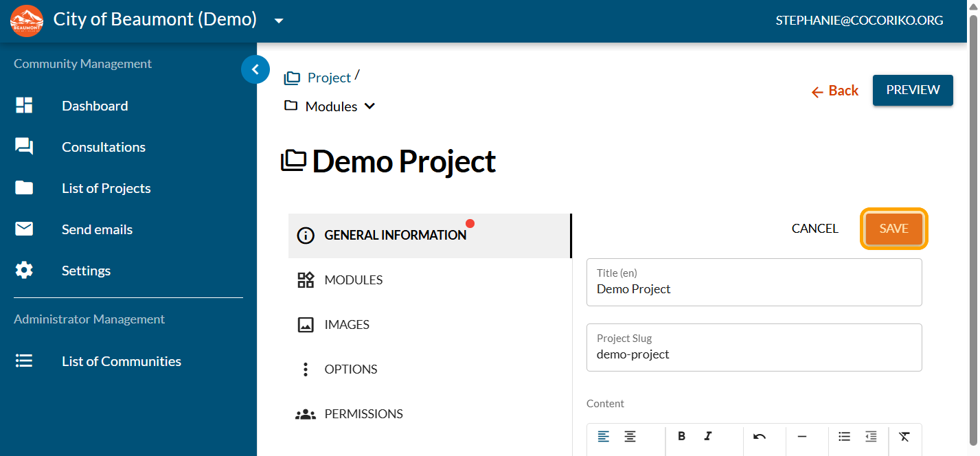980x456 pixels.
Task: Open the community selector dropdown arrow
Action: click(x=279, y=21)
